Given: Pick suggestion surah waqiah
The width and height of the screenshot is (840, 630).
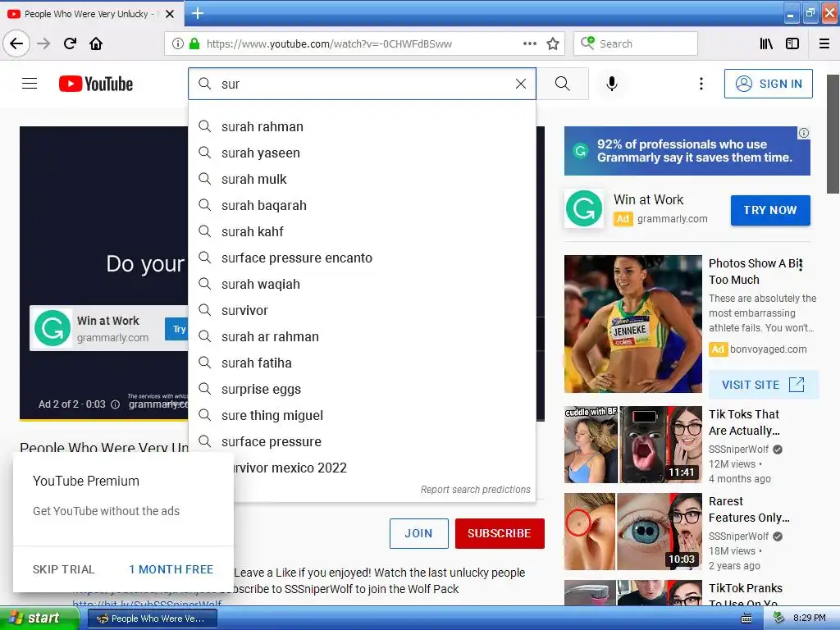Looking at the screenshot, I should point(362,285).
